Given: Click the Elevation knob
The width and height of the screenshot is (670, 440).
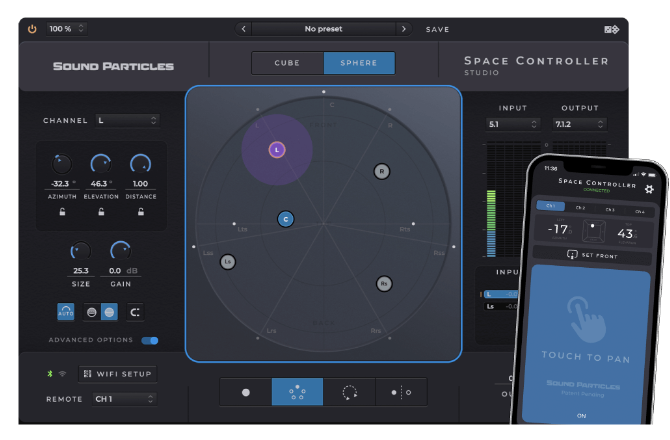Looking at the screenshot, I should point(101,162).
